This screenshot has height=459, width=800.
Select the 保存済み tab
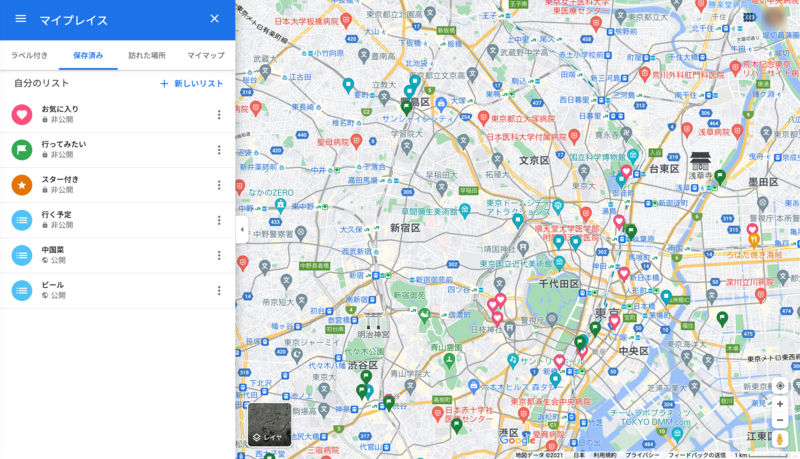tap(88, 55)
